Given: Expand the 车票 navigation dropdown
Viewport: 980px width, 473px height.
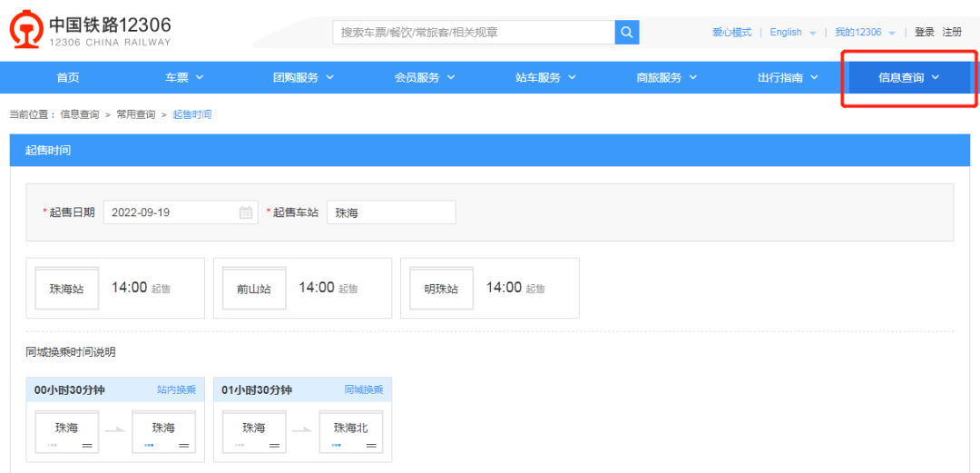Looking at the screenshot, I should (184, 78).
